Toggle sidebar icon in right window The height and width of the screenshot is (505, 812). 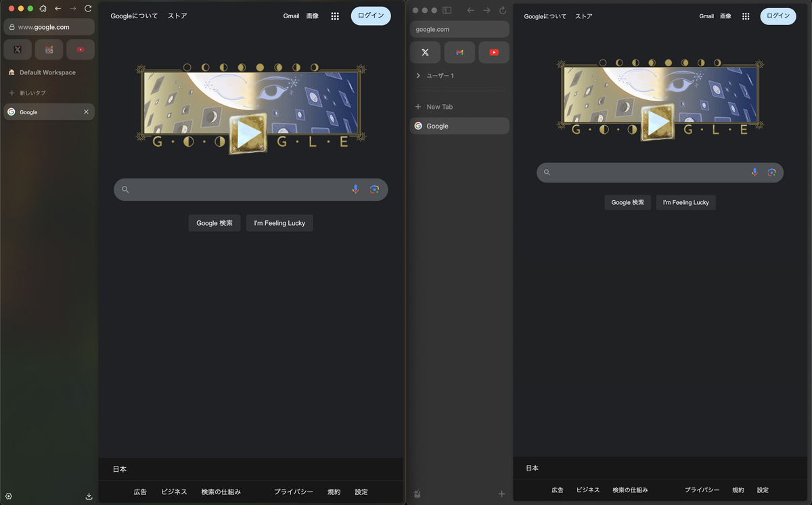[x=447, y=10]
